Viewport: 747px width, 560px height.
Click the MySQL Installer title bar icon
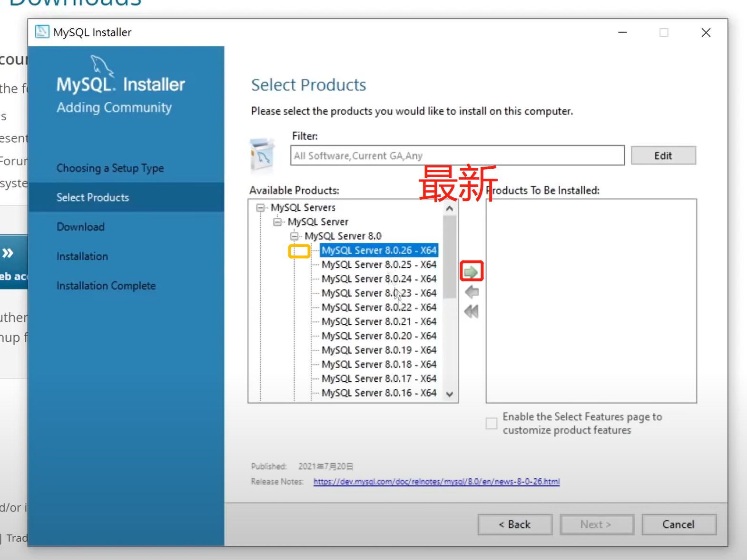coord(42,32)
